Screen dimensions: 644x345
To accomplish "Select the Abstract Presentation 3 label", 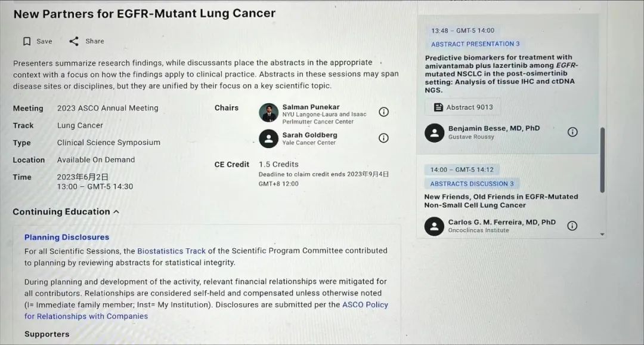I will click(x=475, y=44).
